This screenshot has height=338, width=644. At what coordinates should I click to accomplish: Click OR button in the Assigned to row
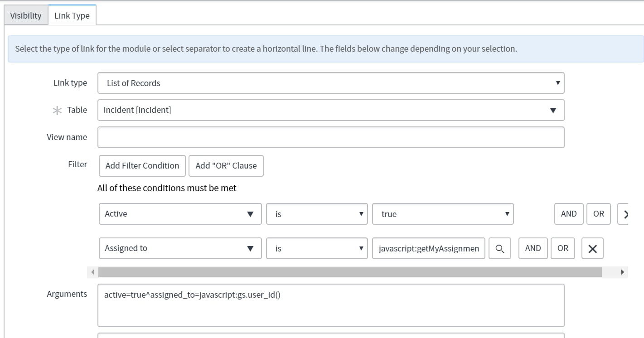pos(563,248)
